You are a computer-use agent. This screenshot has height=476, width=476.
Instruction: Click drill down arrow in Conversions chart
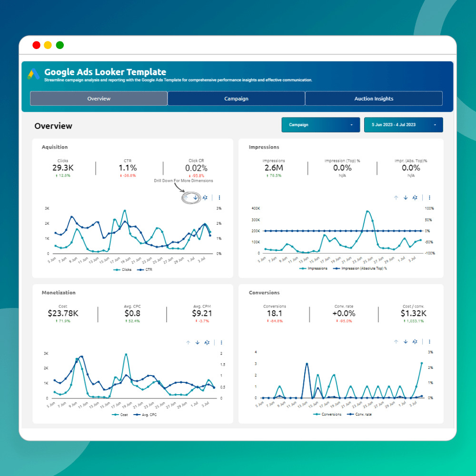tap(406, 341)
